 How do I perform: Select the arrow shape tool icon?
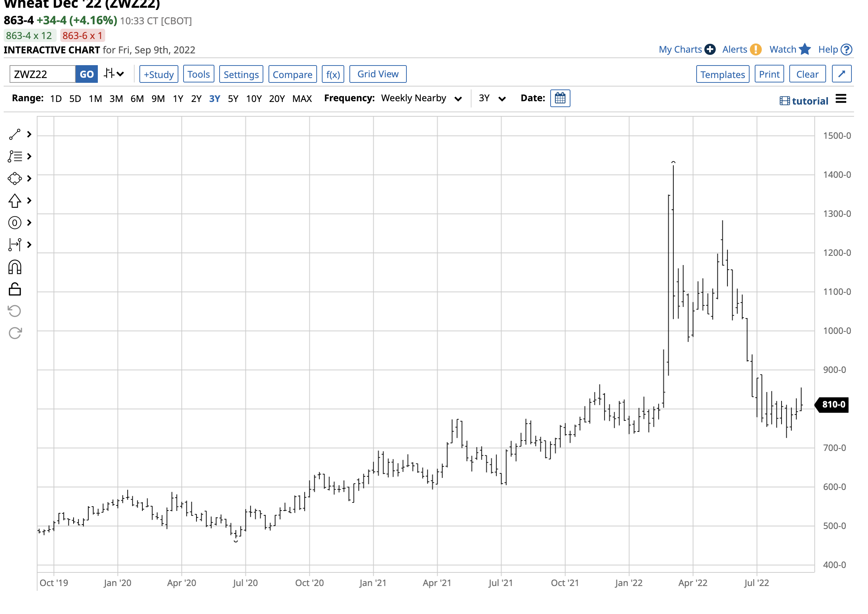coord(15,201)
